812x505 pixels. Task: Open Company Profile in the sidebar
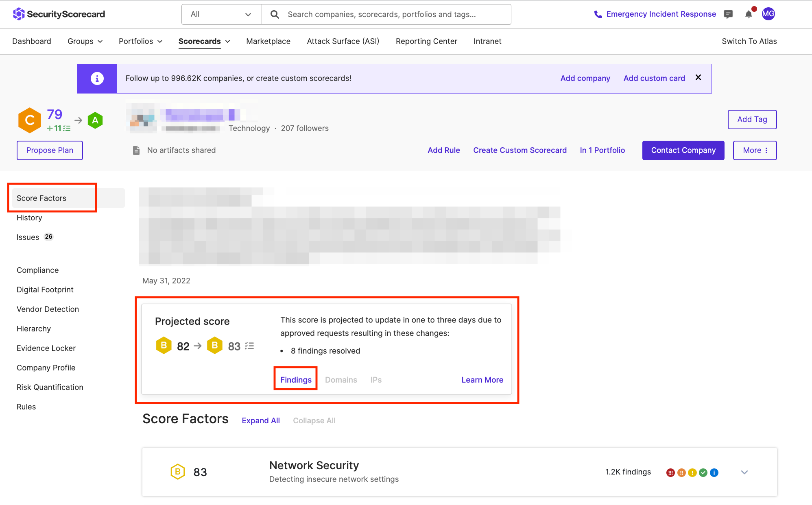click(x=46, y=368)
